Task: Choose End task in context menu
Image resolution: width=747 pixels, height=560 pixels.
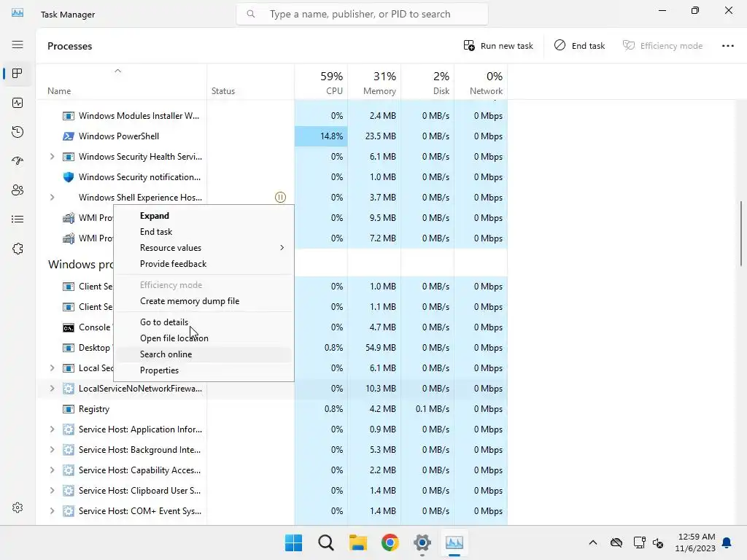Action: (x=204, y=232)
